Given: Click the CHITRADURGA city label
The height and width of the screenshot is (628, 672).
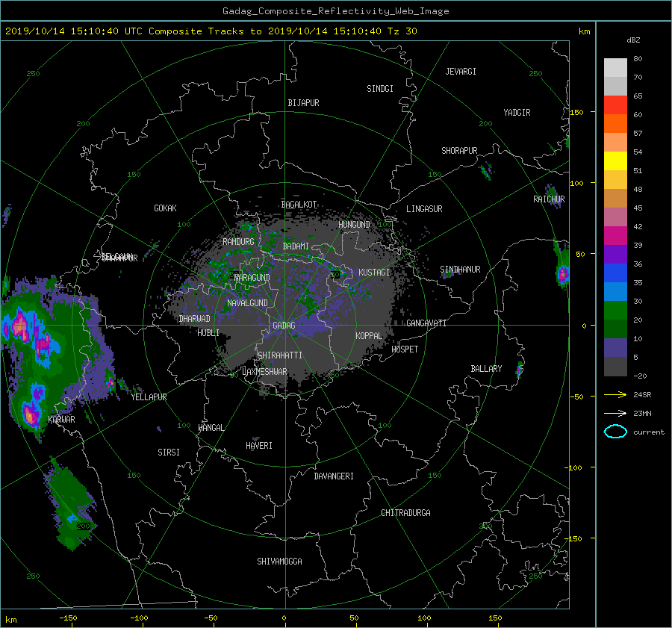Looking at the screenshot, I should tap(406, 513).
